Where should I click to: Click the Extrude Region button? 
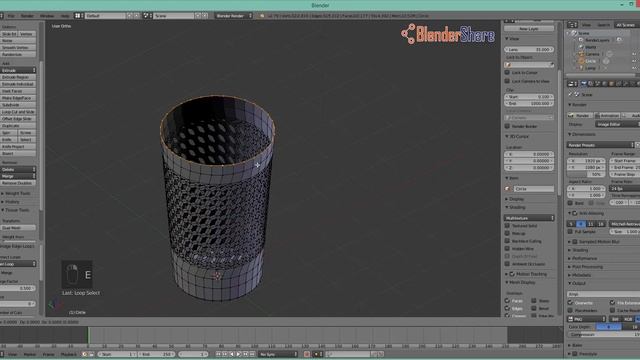pyautogui.click(x=18, y=77)
